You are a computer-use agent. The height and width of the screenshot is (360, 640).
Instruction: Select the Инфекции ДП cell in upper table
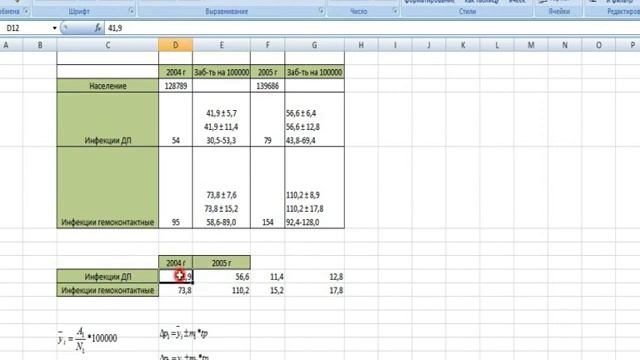(x=108, y=120)
